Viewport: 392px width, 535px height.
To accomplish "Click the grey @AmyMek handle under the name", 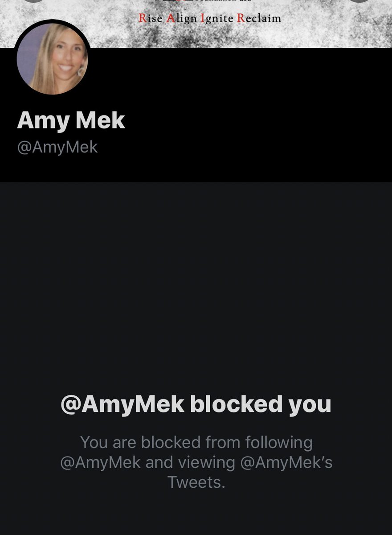I will pos(57,148).
